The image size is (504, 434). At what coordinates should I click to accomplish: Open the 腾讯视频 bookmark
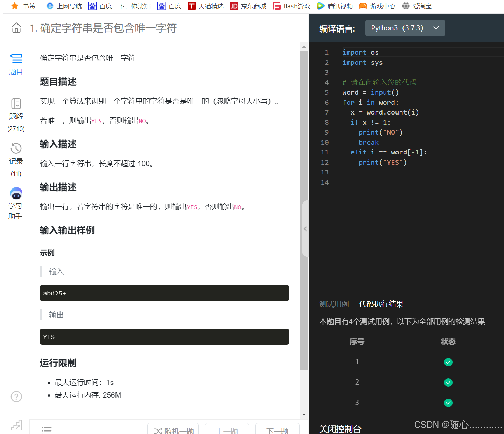335,6
